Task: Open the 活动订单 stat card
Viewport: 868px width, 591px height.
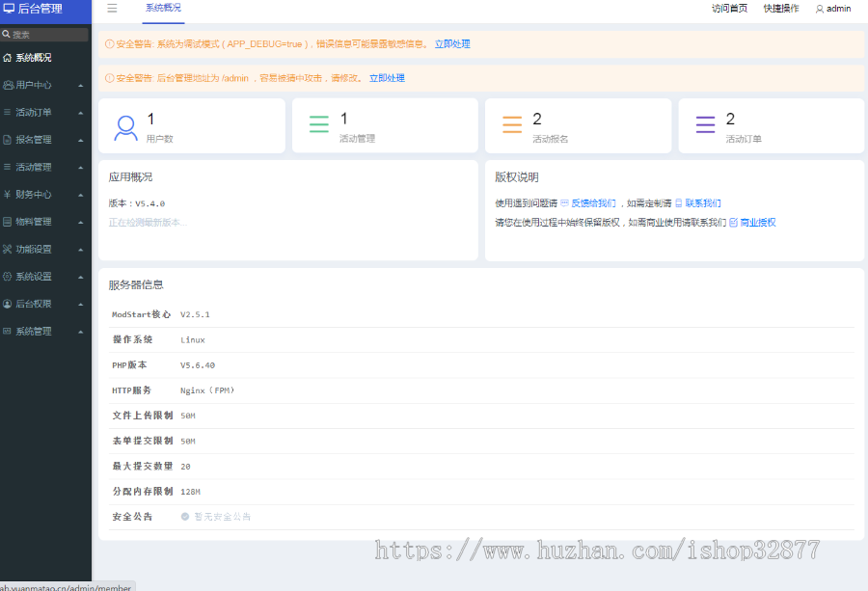Action: coord(772,125)
